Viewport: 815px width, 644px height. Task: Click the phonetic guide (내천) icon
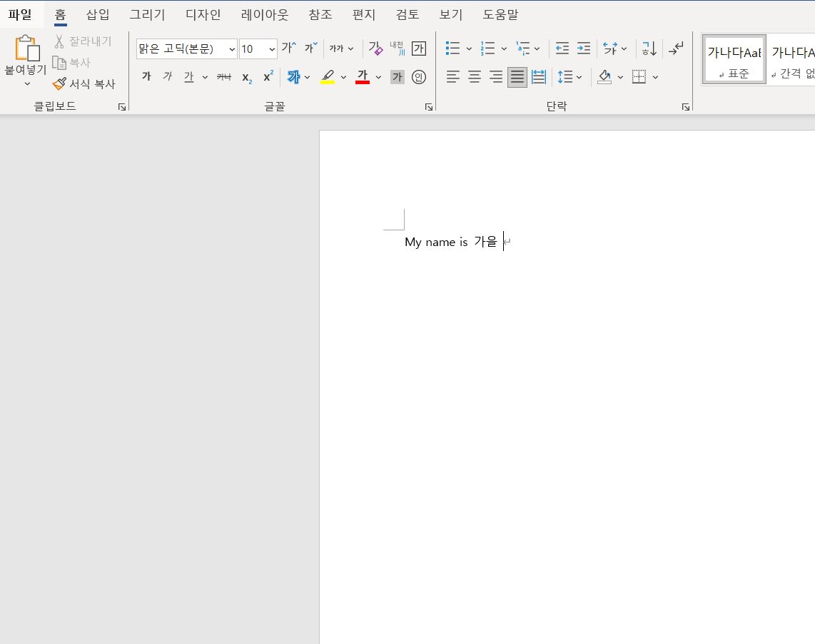[x=397, y=48]
